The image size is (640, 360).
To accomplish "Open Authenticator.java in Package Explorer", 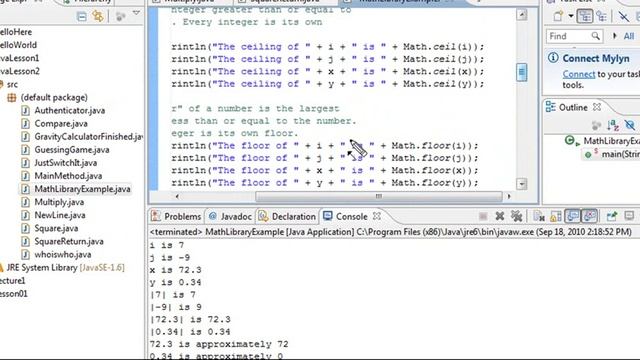I will click(69, 110).
